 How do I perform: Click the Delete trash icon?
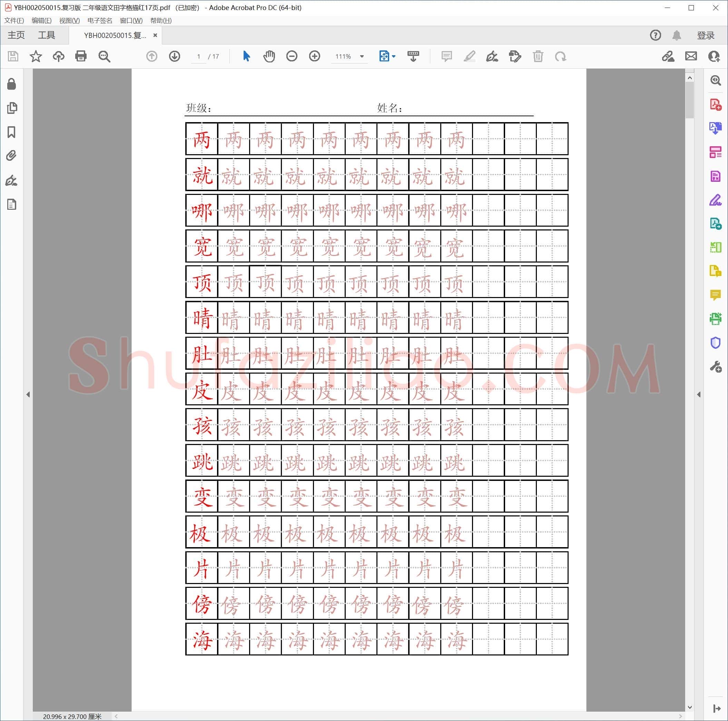pyautogui.click(x=538, y=57)
